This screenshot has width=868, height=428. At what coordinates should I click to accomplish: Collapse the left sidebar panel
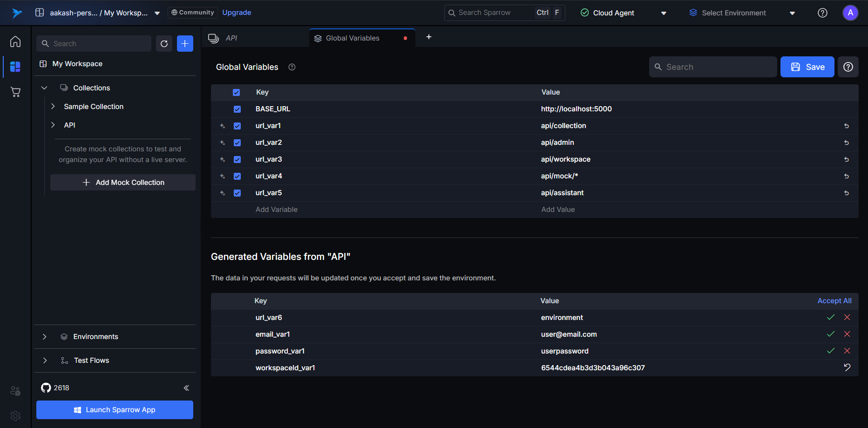186,388
